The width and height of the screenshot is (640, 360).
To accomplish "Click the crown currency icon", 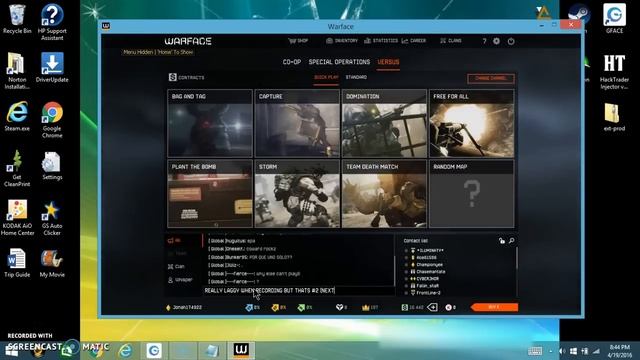I will point(365,307).
